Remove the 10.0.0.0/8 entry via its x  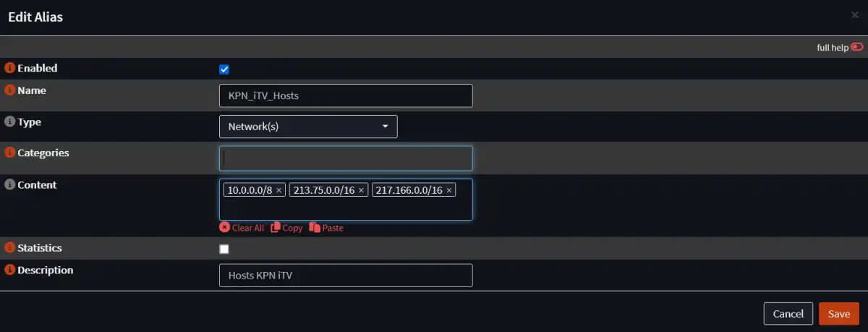279,190
